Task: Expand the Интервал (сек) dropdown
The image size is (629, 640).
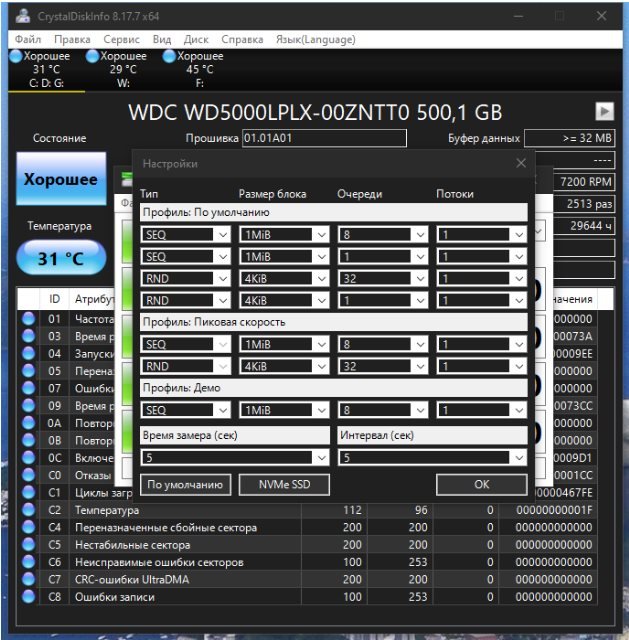Action: pyautogui.click(x=433, y=458)
